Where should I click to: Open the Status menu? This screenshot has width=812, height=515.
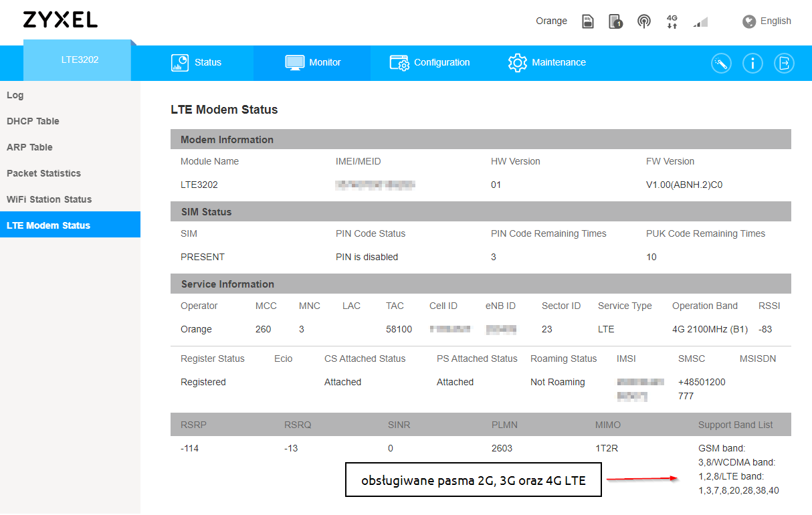(196, 62)
